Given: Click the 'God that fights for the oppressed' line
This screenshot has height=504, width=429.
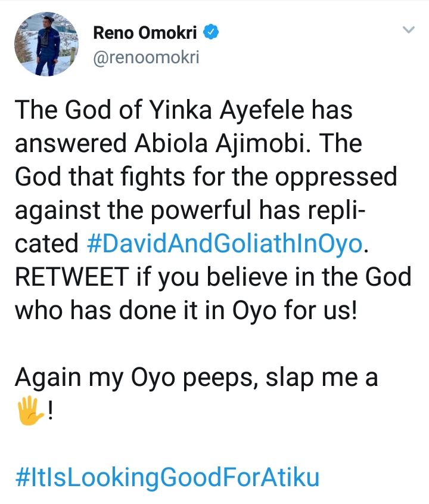Looking at the screenshot, I should [206, 177].
